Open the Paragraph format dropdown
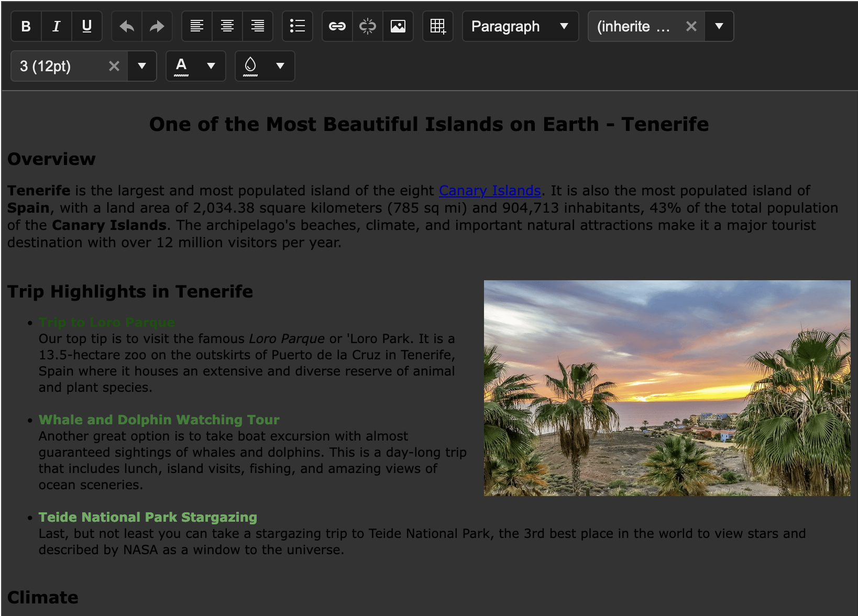The width and height of the screenshot is (858, 616). point(520,26)
